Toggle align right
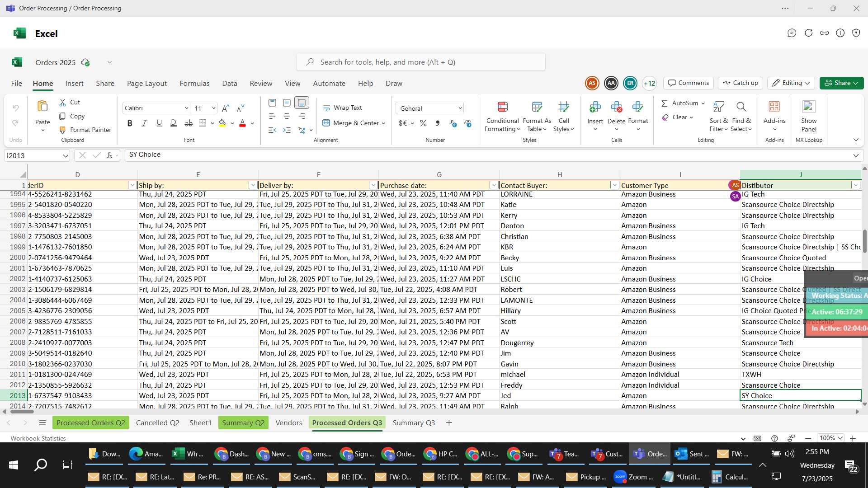Screen dimensions: 868x488 302,117
